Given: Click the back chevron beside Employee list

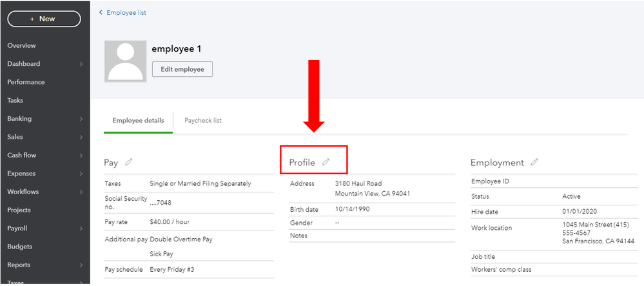Looking at the screenshot, I should [101, 12].
